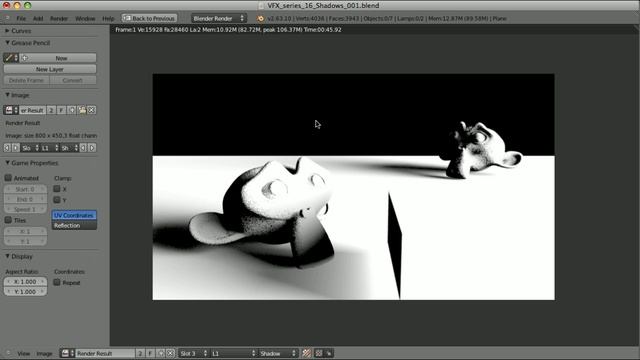Open the Render menu
The height and width of the screenshot is (360, 640).
59,18
